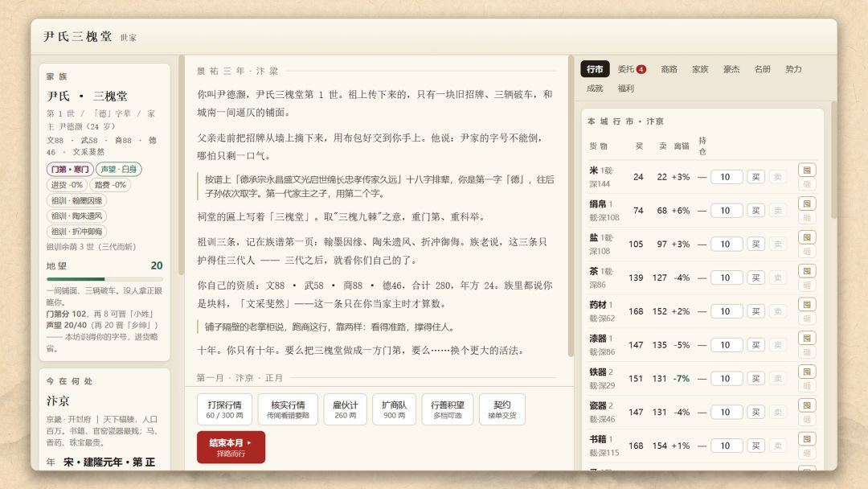868x489 pixels.
Task: Focus the quantity field in 茶 row
Action: pyautogui.click(x=727, y=278)
